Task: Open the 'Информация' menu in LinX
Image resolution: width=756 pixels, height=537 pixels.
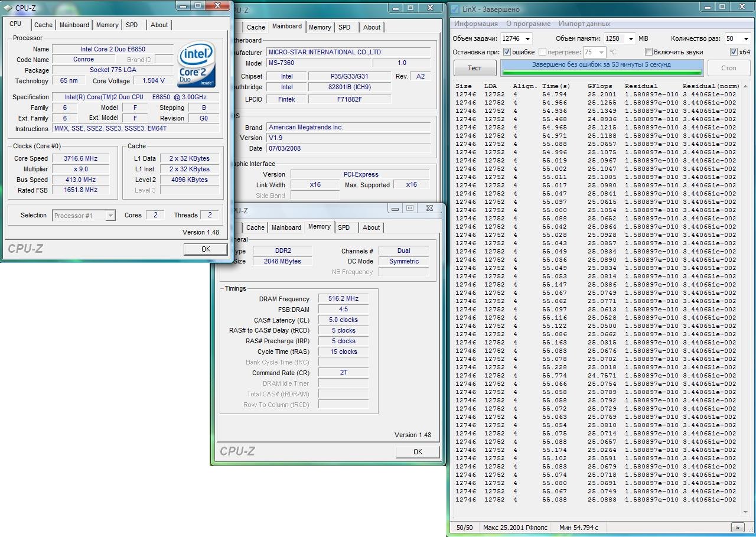Action: click(x=475, y=24)
